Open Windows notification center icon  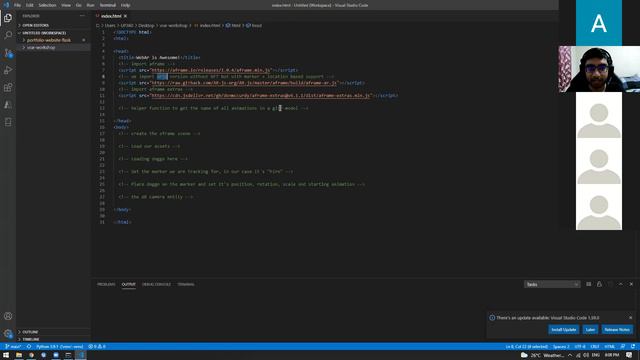pos(629,355)
